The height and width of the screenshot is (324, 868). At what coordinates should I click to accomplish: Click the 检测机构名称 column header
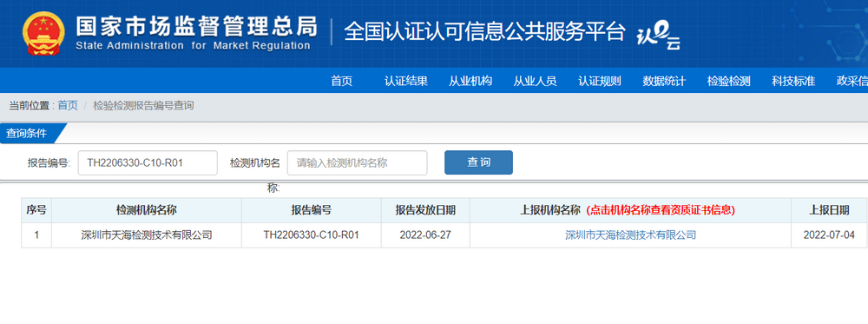(147, 210)
